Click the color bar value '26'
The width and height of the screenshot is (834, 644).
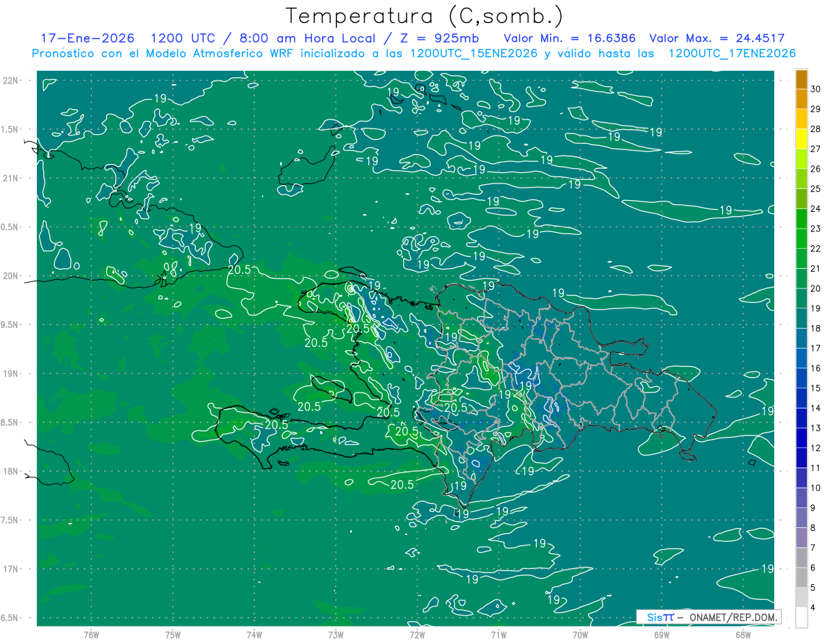pos(816,169)
